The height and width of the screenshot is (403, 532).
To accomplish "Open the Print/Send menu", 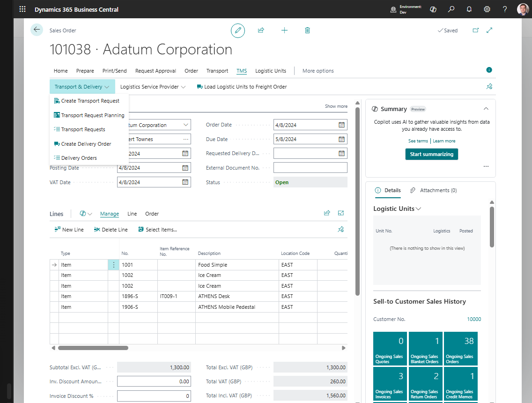I will [114, 71].
